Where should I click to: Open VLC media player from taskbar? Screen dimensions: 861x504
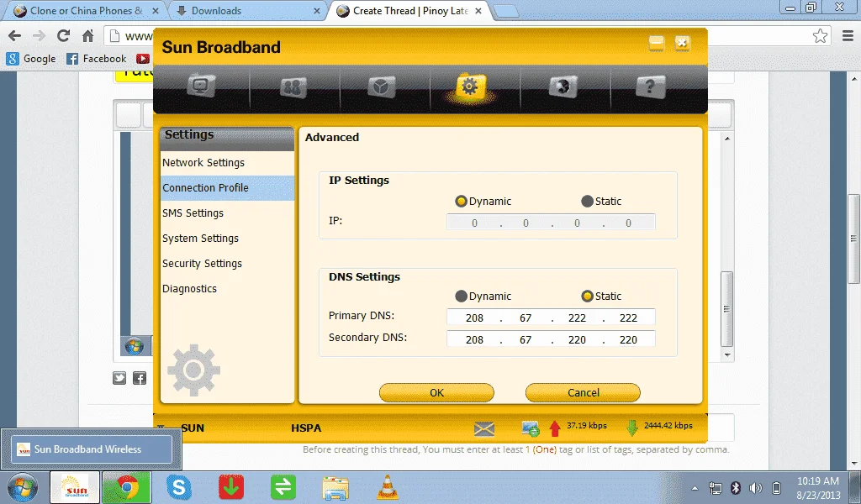pos(388,487)
